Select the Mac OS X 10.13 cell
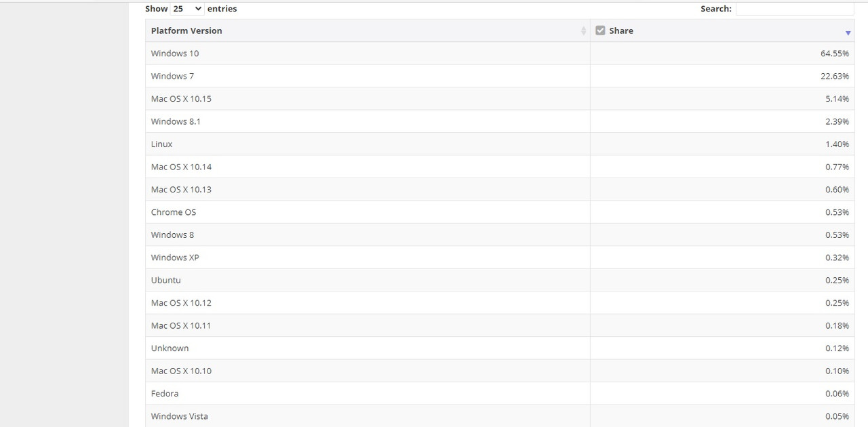This screenshot has width=868, height=427. (x=368, y=190)
